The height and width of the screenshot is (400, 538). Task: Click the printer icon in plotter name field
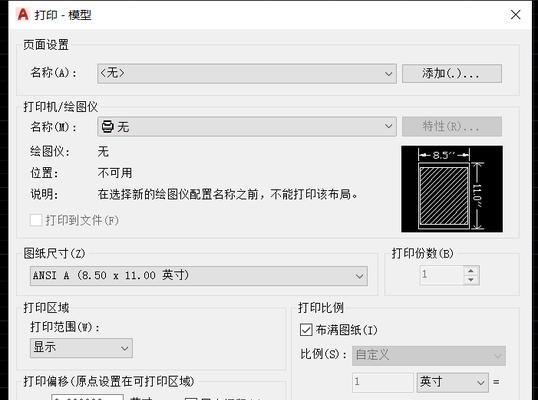pos(107,127)
